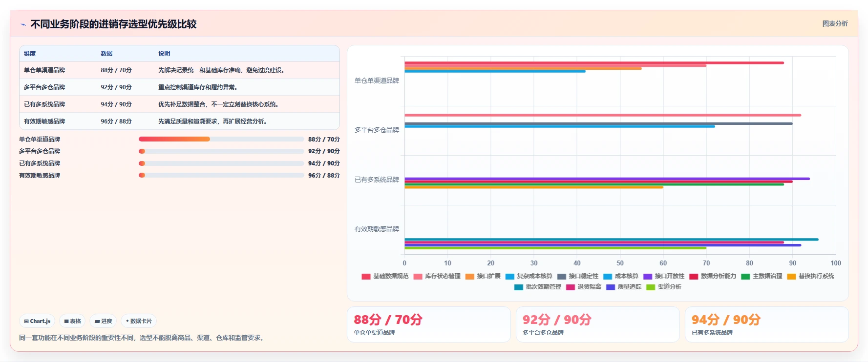Click the description 重点控制渠道库存和履约异常。
The image size is (868, 362).
199,87
